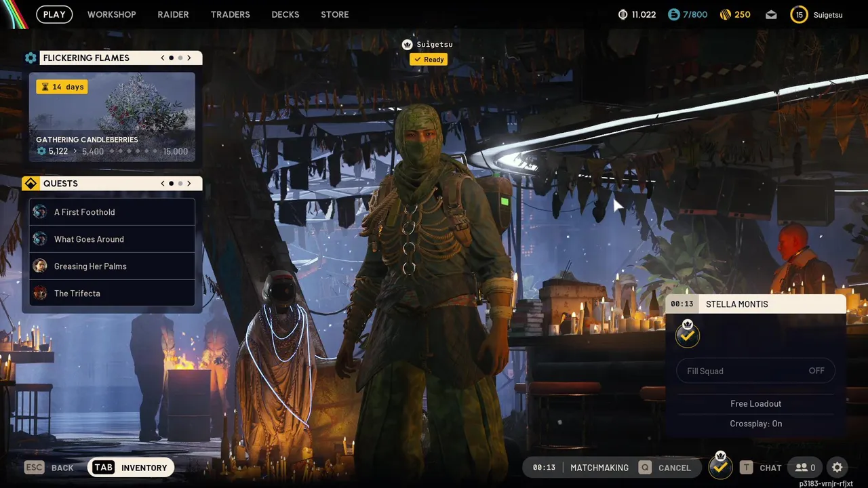Viewport: 868px width, 488px height.
Task: Go to next Quests page arrow
Action: click(x=189, y=184)
